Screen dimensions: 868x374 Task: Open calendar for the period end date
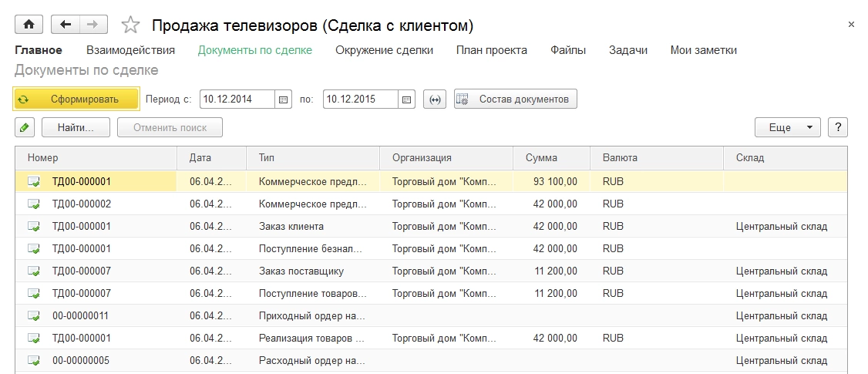pyautogui.click(x=407, y=99)
